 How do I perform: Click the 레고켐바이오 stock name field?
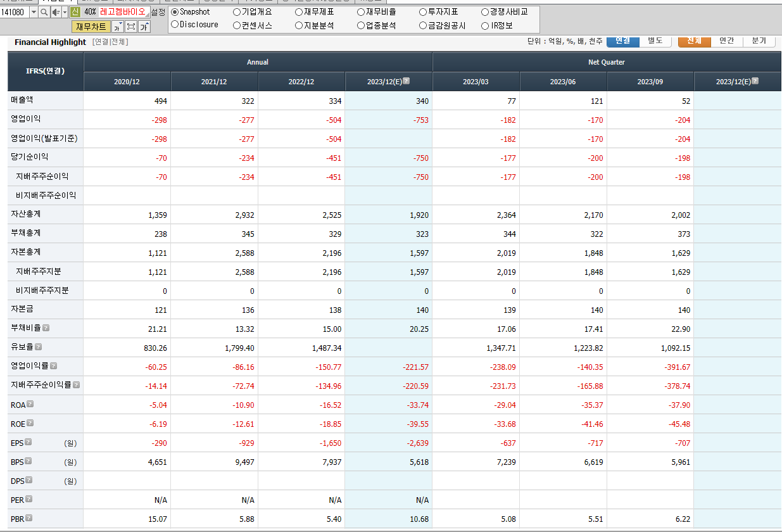(123, 12)
